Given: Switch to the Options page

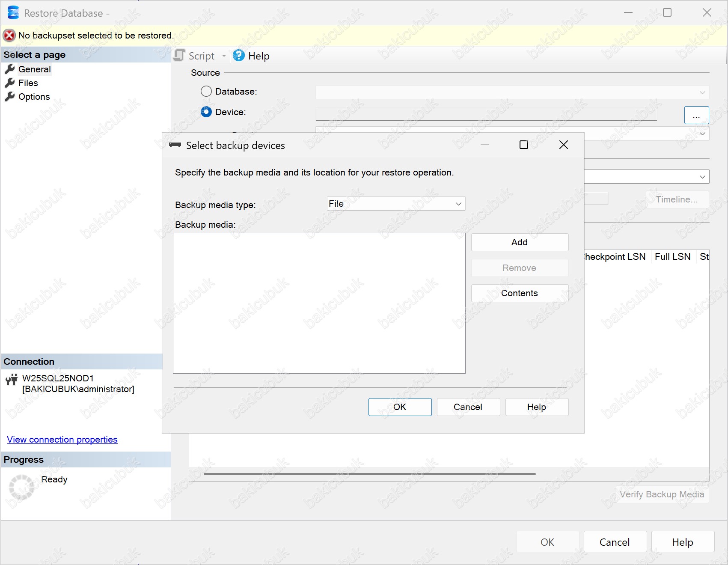Looking at the screenshot, I should point(34,97).
